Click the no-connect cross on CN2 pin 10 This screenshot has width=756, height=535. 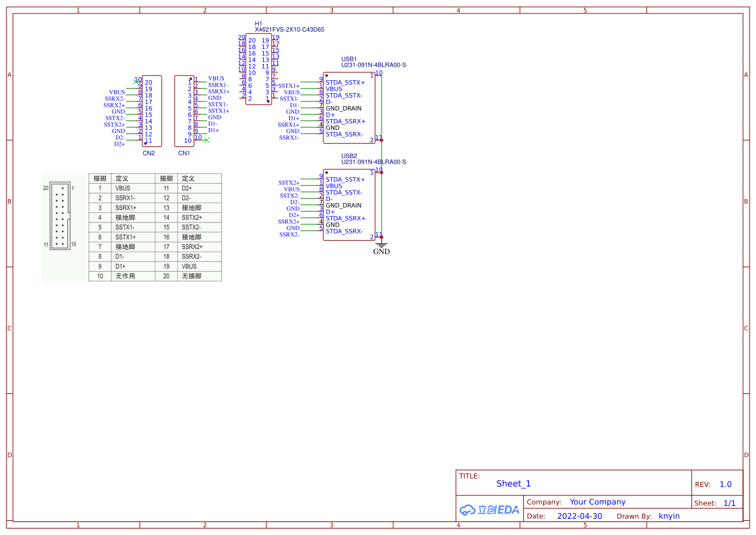click(x=136, y=82)
